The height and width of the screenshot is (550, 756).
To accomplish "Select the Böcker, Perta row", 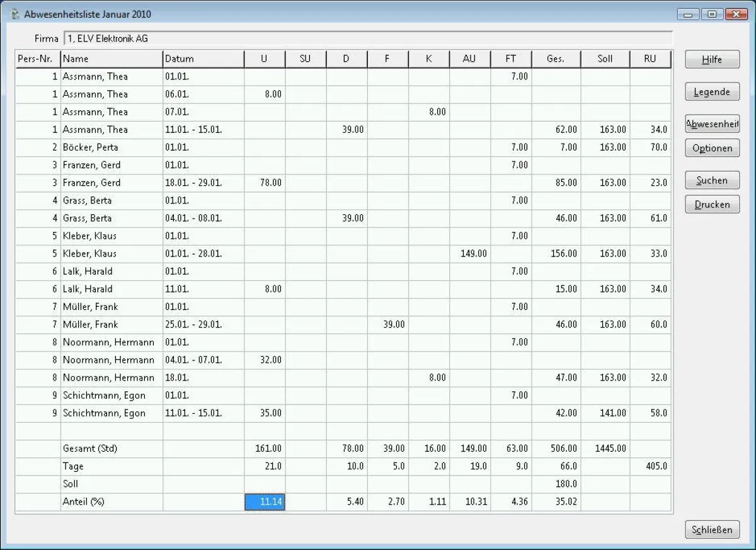I will click(x=90, y=147).
